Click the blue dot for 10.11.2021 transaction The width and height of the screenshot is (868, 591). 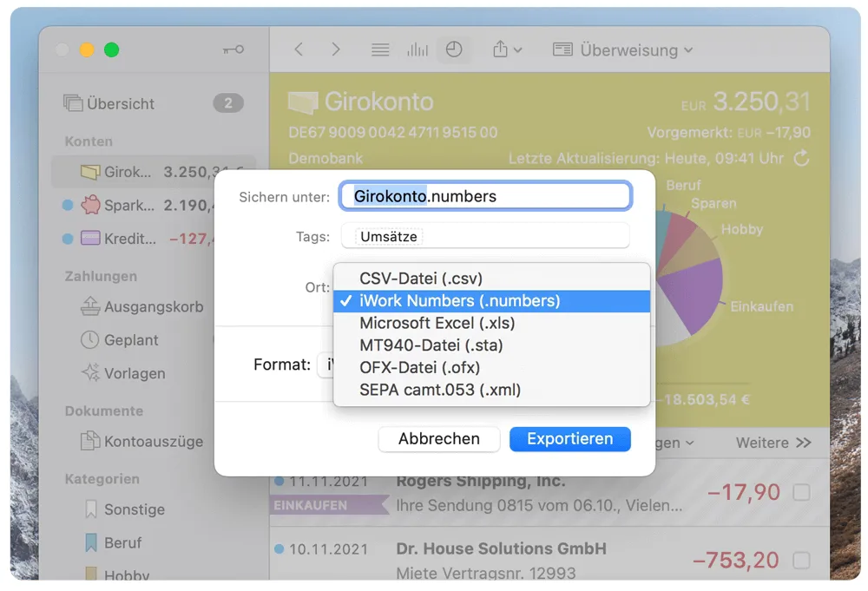pyautogui.click(x=279, y=549)
